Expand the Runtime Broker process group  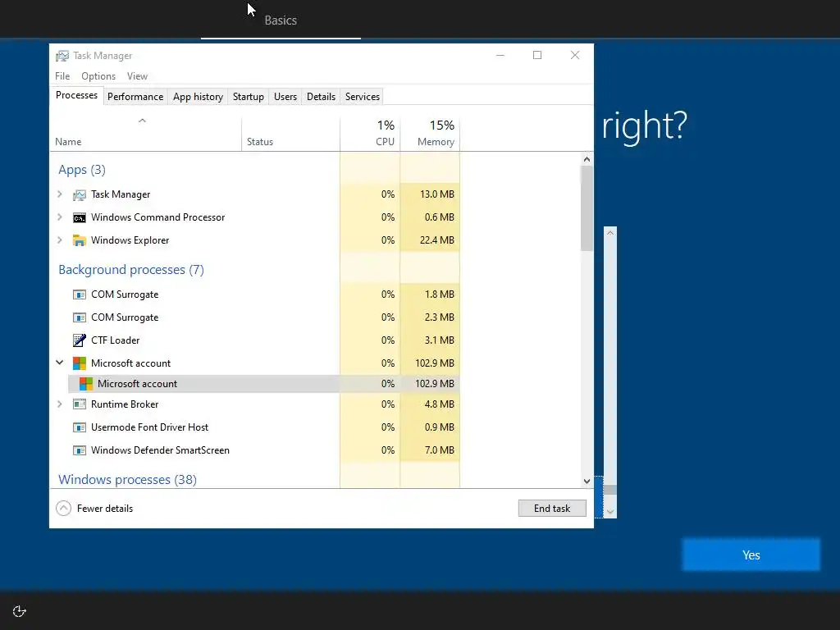59,404
